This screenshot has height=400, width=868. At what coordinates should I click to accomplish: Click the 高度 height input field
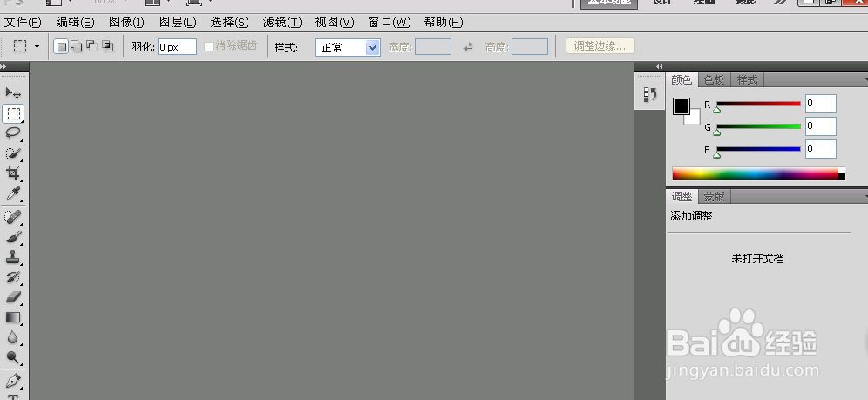[530, 47]
